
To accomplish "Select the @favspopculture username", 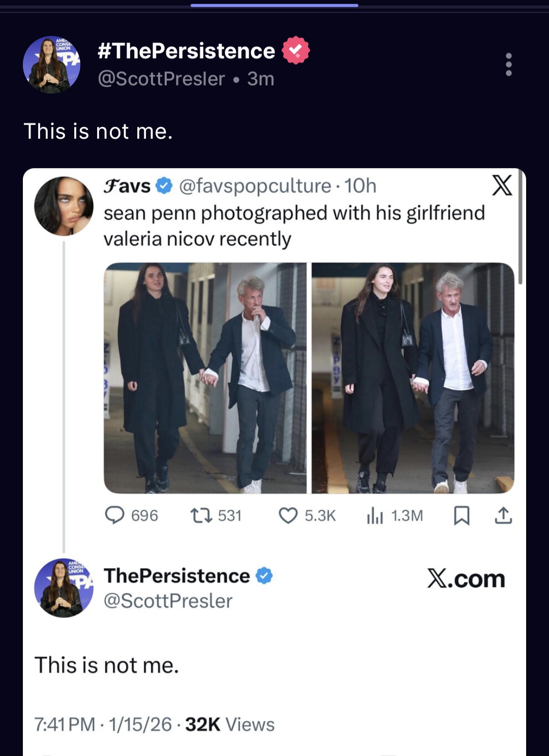I will (255, 187).
